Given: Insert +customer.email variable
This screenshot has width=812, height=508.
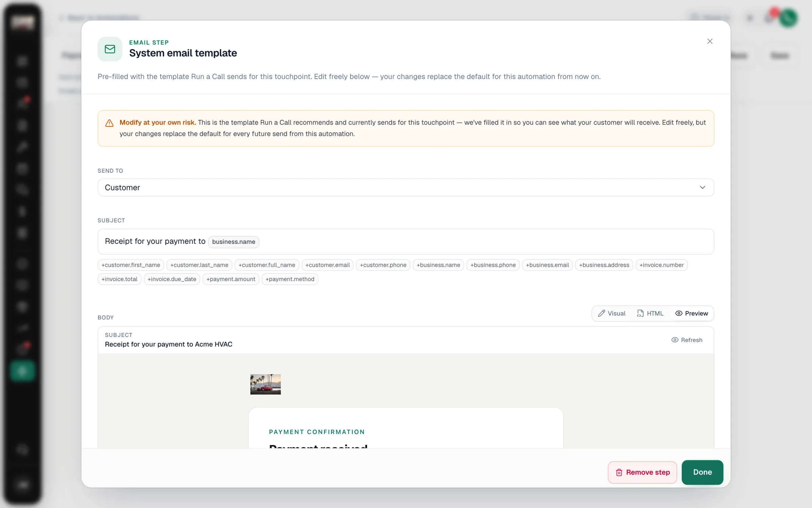Looking at the screenshot, I should [x=328, y=265].
